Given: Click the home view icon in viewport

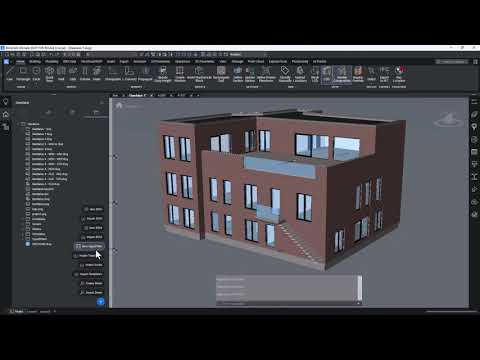Looking at the screenshot, I should [119, 106].
